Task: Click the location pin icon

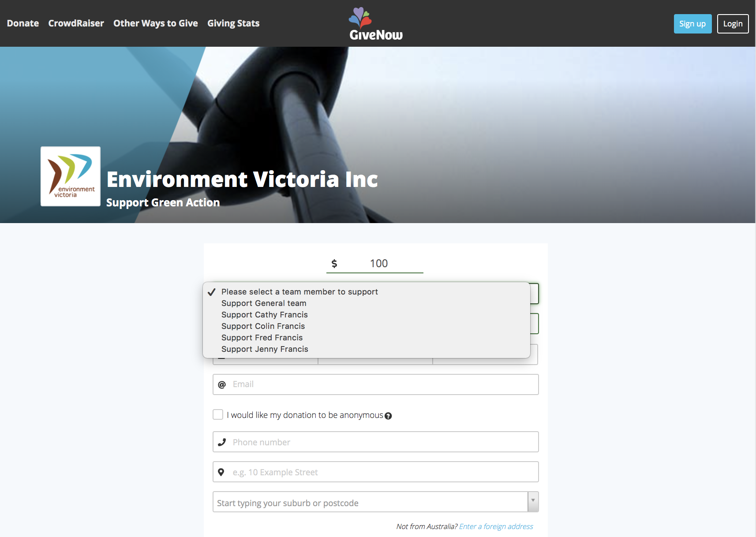Action: [x=221, y=472]
